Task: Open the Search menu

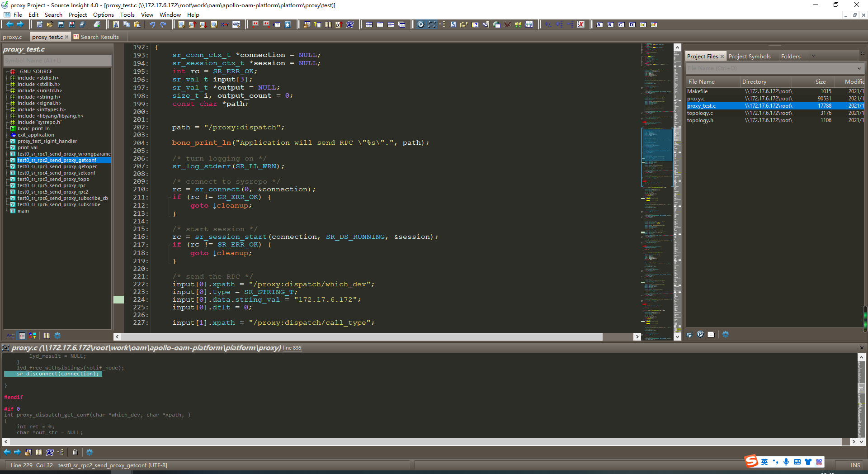Action: coord(53,14)
